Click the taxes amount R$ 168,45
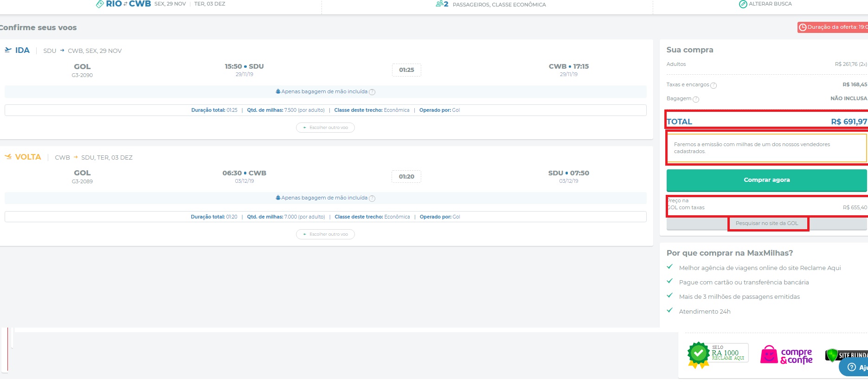This screenshot has height=386, width=868. click(855, 84)
